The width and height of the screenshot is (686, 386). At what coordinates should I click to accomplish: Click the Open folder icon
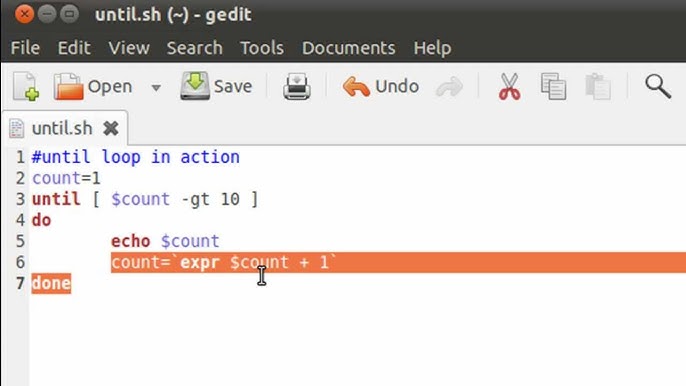point(68,86)
